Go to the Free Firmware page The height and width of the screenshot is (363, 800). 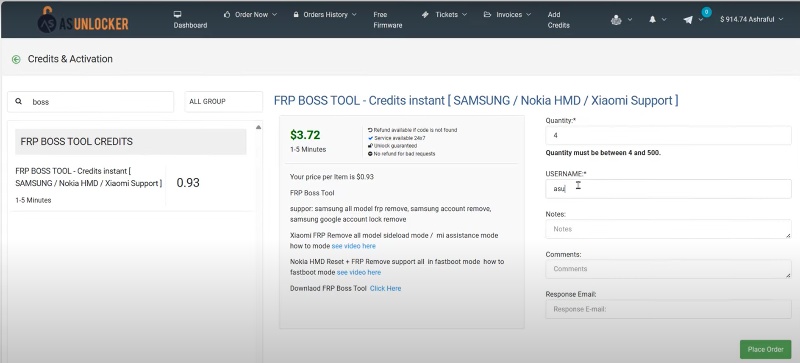[388, 19]
